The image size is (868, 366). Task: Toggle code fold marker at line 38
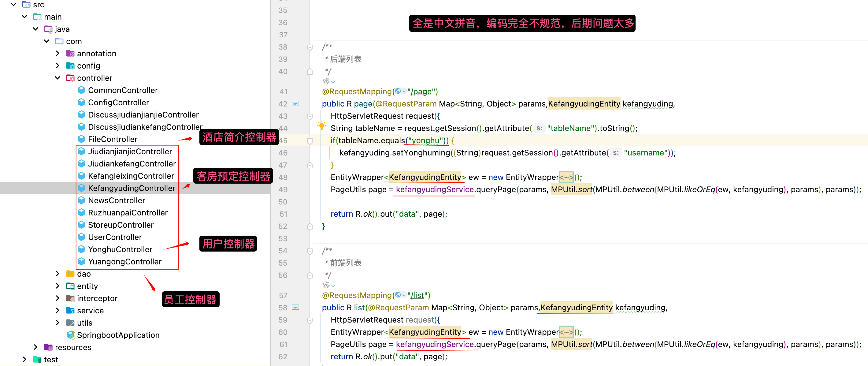[310, 47]
